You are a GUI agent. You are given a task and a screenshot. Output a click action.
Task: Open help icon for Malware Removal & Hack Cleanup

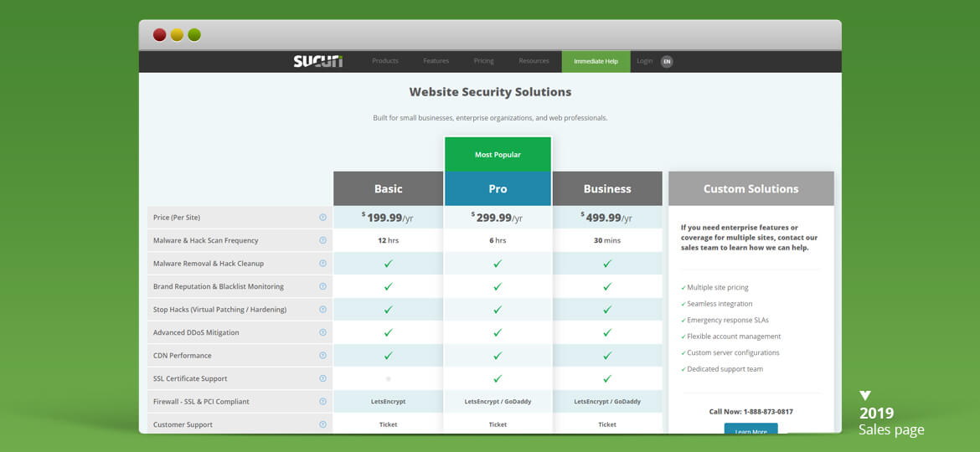tap(322, 264)
